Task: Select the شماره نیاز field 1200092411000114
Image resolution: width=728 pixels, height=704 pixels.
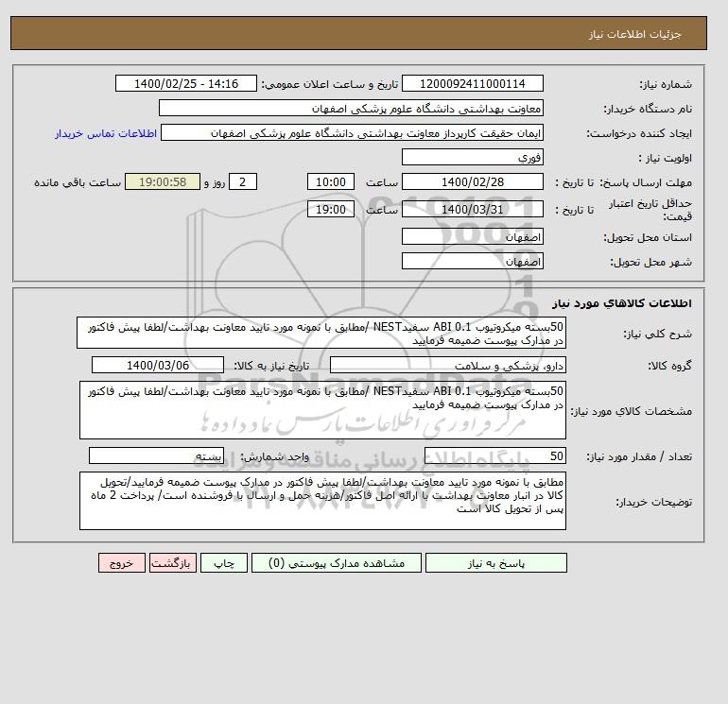Action: [x=472, y=83]
